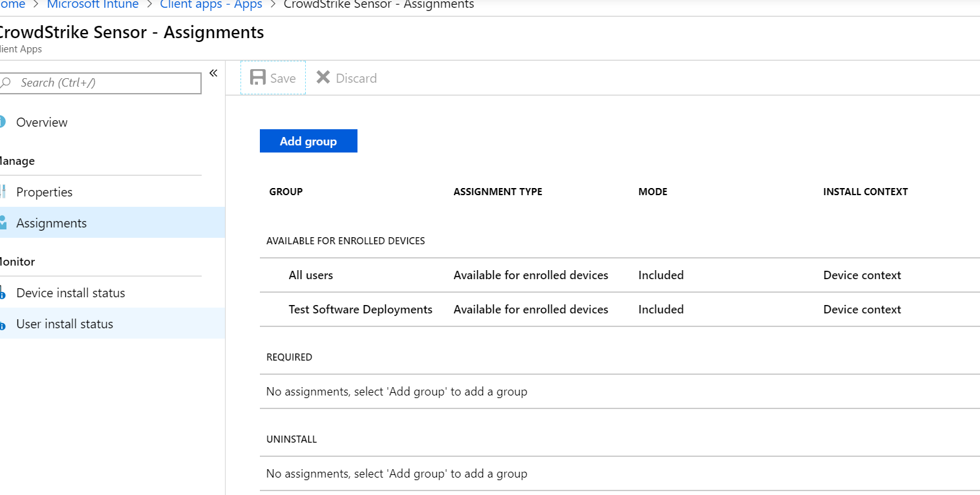Click Device context for Test Software Deployments
The width and height of the screenshot is (980, 495).
click(x=862, y=309)
